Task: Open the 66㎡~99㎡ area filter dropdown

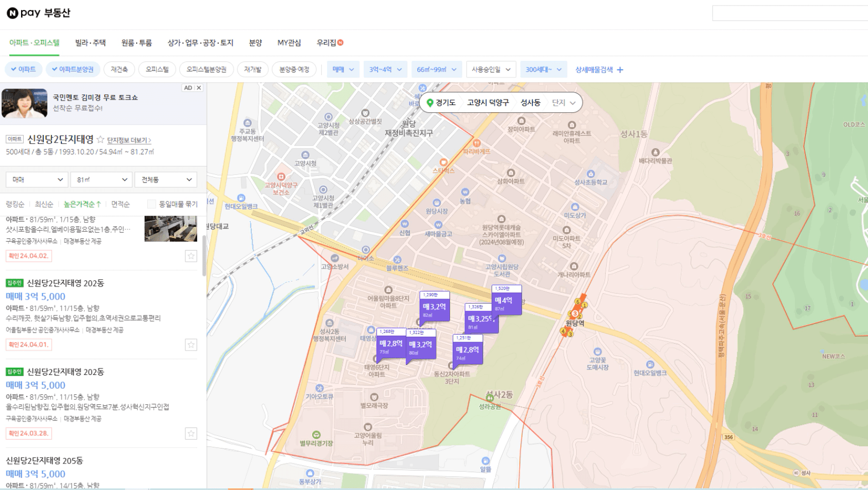Action: point(436,70)
